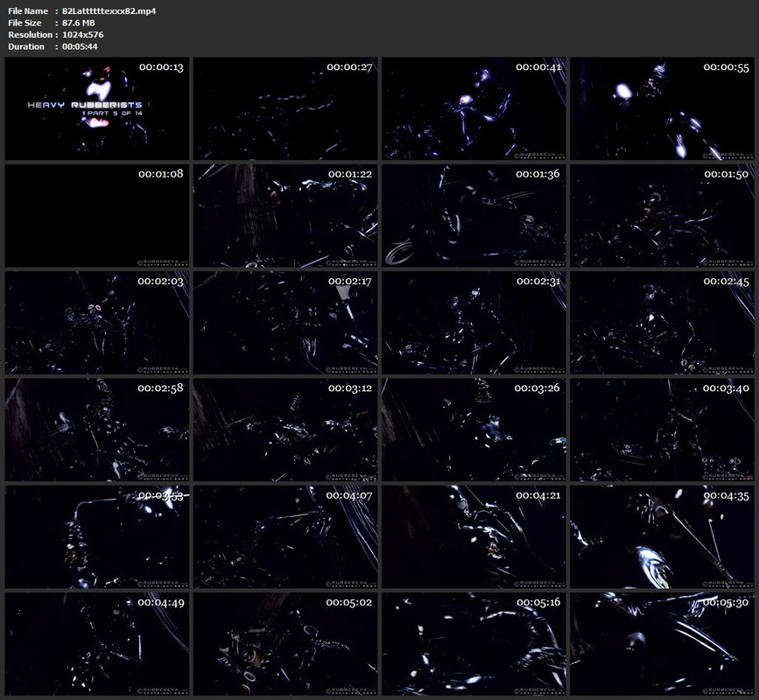Screen dimensions: 759x700
Task: Select the thumbnail stamped 00:05:30
Action: click(x=662, y=644)
